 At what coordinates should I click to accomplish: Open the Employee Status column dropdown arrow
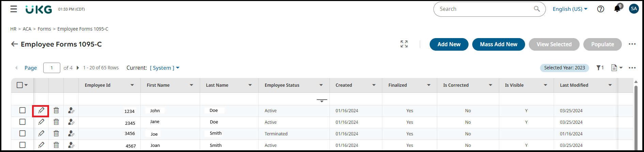pyautogui.click(x=321, y=85)
